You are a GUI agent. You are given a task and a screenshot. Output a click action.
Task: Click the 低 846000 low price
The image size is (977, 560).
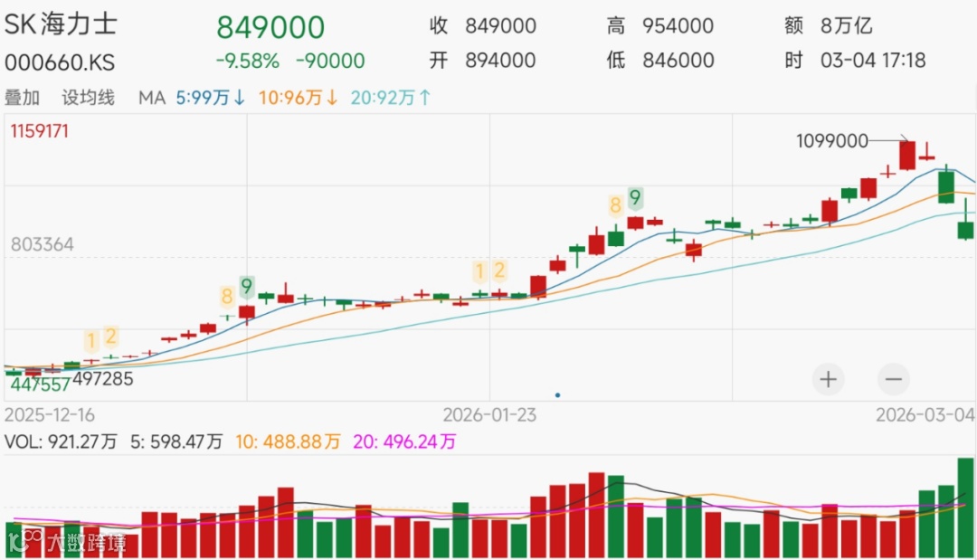[x=659, y=61]
